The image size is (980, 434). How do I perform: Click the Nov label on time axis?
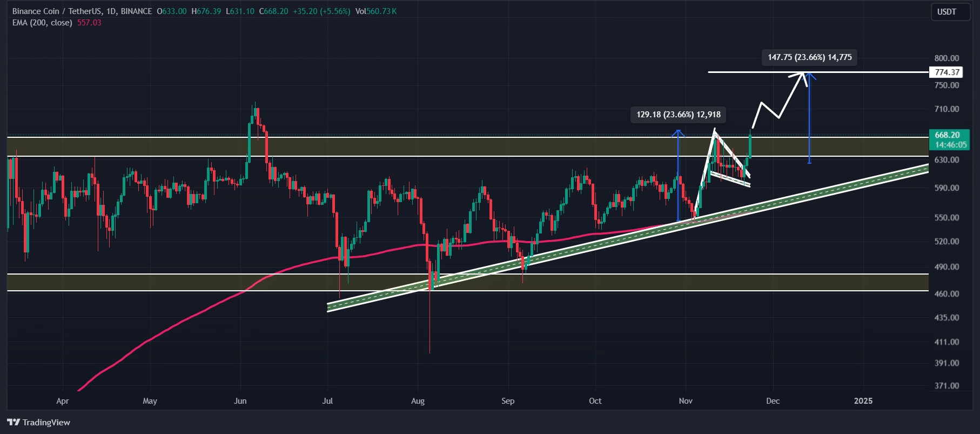(686, 401)
